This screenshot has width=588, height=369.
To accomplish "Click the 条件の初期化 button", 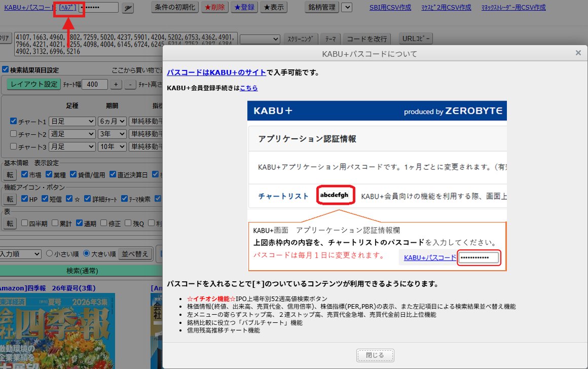I will [x=175, y=7].
